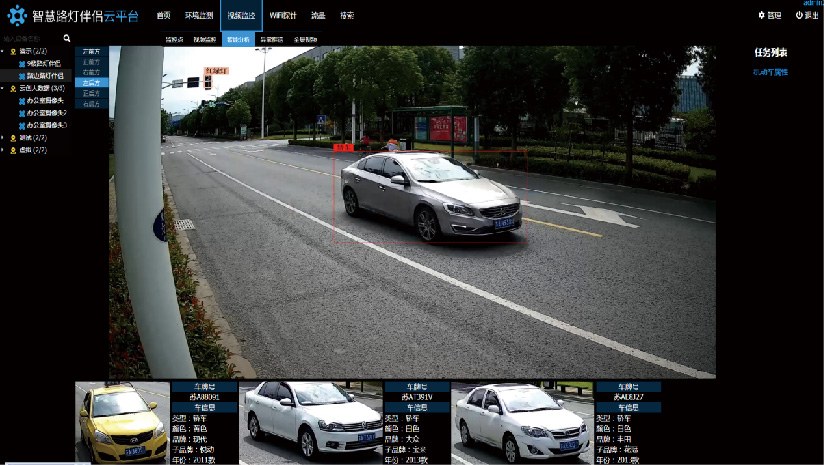Switch to the WiFi统计 menu
This screenshot has width=824, height=465.
click(283, 16)
